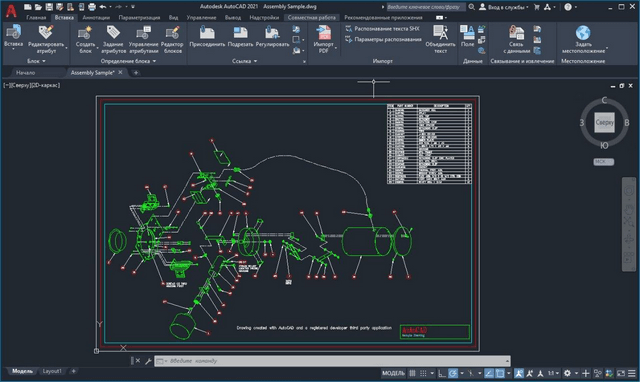Toggle snap mode dots in status bar
Viewport: 640px width, 382px height.
click(423, 373)
